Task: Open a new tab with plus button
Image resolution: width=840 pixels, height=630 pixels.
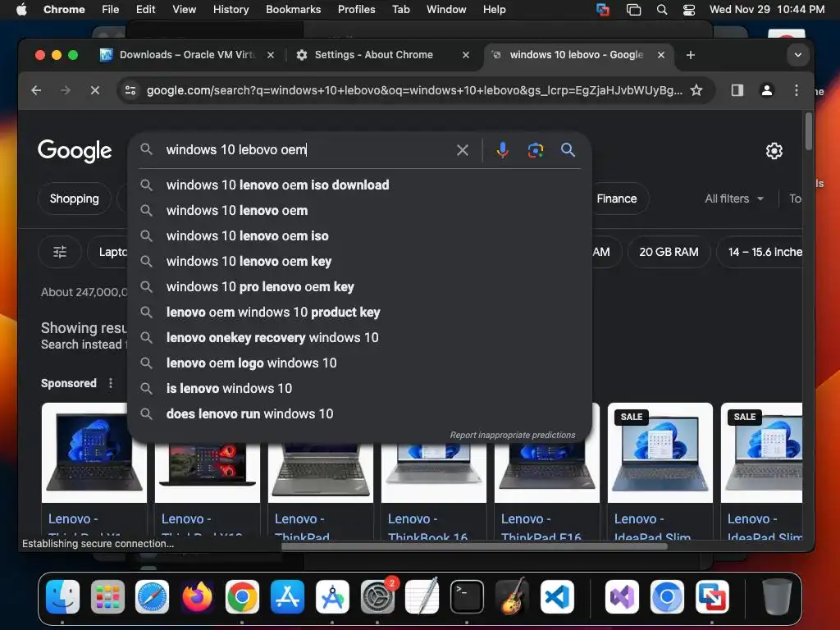Action: click(691, 55)
